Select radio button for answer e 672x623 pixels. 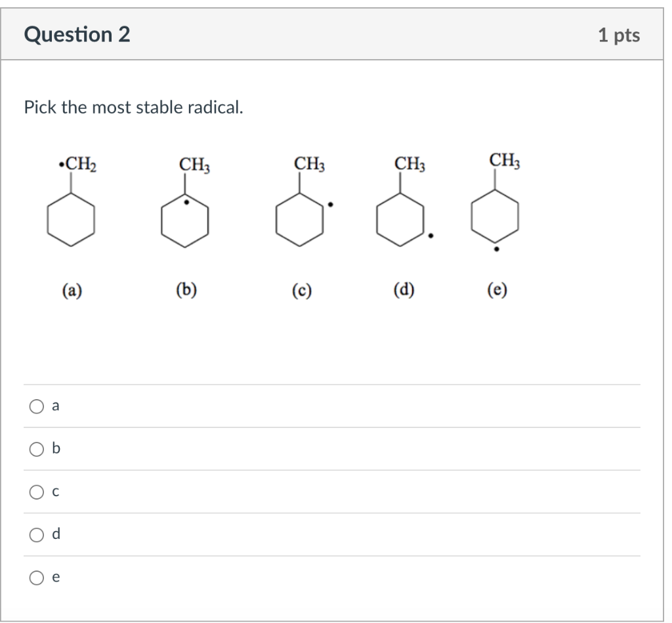click(x=36, y=577)
